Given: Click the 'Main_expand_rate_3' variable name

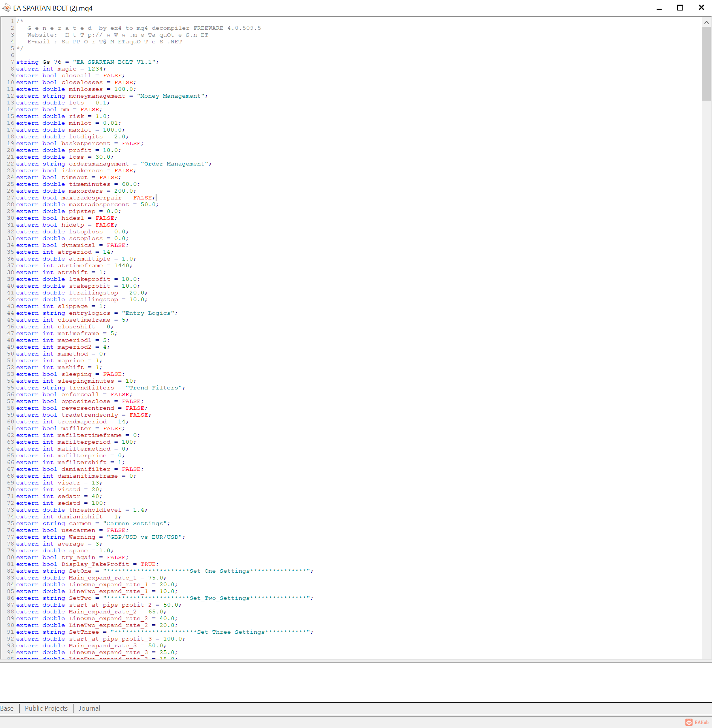Looking at the screenshot, I should tap(103, 646).
